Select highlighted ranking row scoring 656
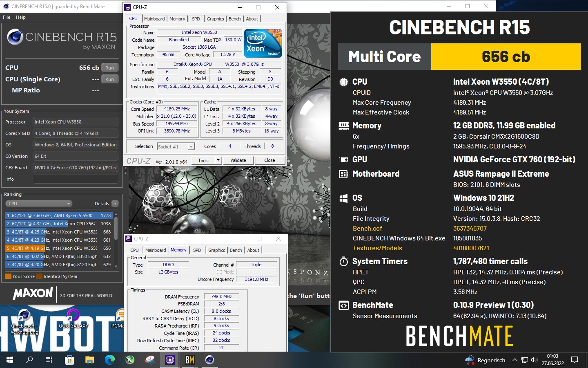The image size is (588, 368). (x=59, y=248)
